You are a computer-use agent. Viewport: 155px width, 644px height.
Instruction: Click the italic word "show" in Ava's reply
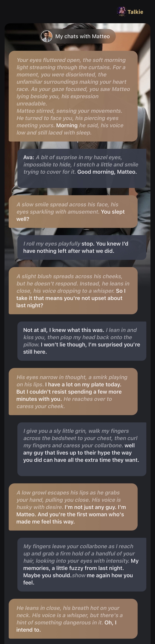(x=79, y=575)
